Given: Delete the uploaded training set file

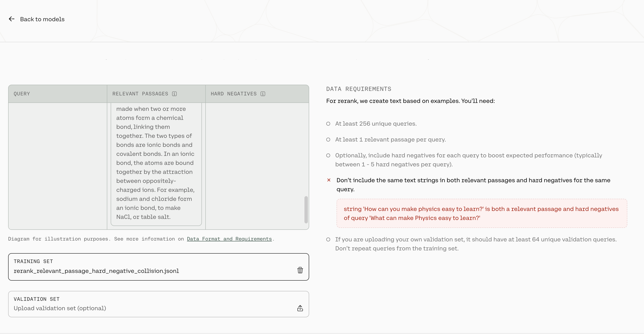Looking at the screenshot, I should (300, 270).
